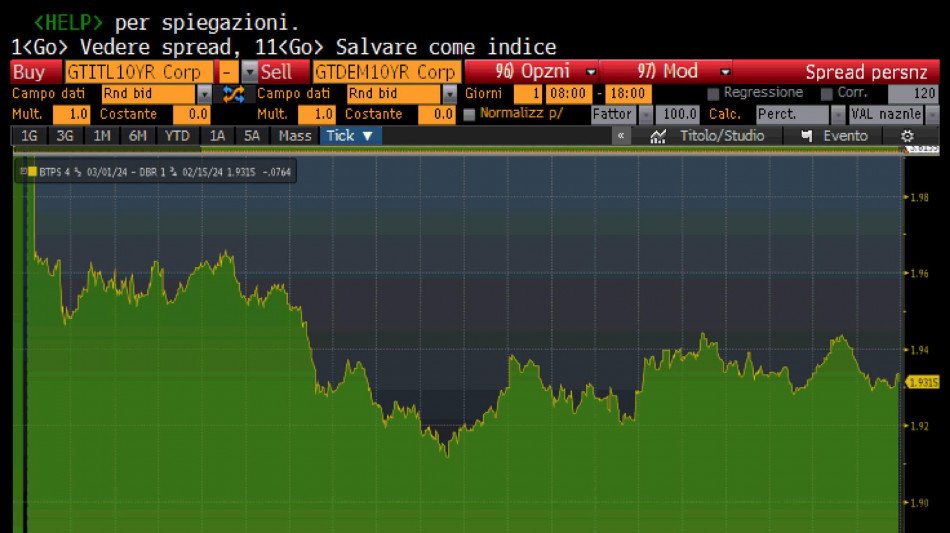Click the GTDEM10YR Corp security field

coord(387,72)
